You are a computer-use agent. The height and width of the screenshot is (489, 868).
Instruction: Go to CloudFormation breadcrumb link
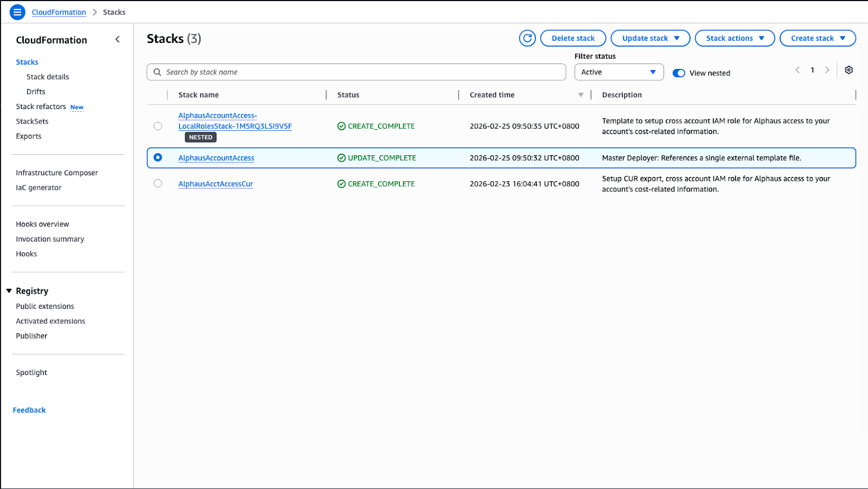coord(59,12)
